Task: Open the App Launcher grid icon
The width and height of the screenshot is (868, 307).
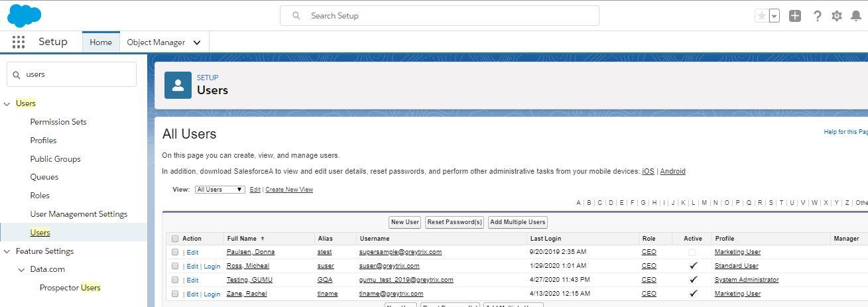Action: [19, 42]
